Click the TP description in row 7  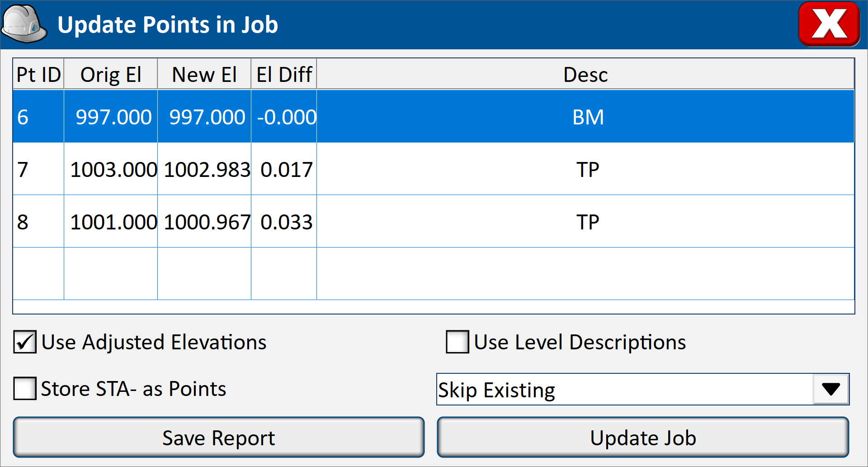[585, 169]
